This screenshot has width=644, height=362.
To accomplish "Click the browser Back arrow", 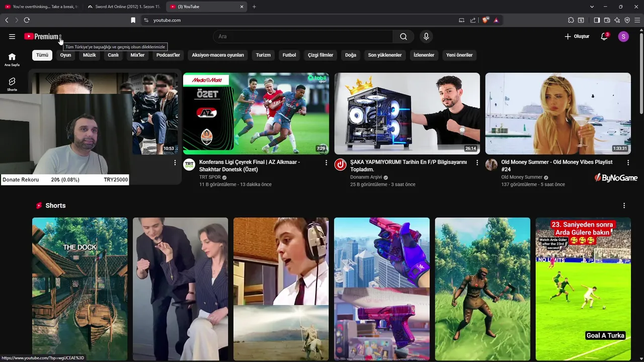I will click(x=7, y=20).
